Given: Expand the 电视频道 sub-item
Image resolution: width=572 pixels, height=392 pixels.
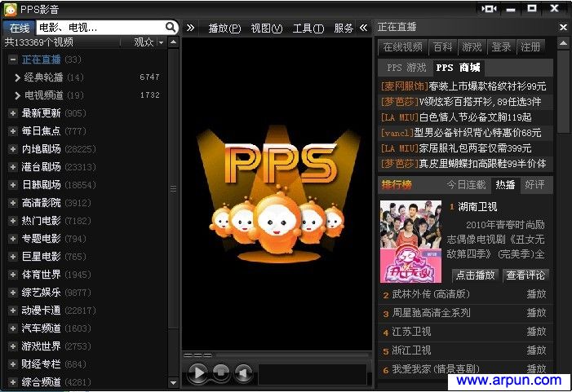Looking at the screenshot, I should pos(17,95).
